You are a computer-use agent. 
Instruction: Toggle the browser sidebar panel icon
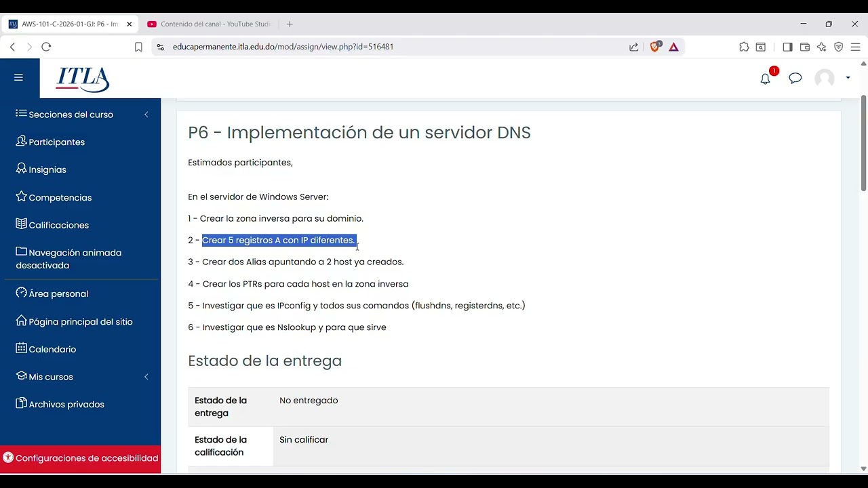787,47
